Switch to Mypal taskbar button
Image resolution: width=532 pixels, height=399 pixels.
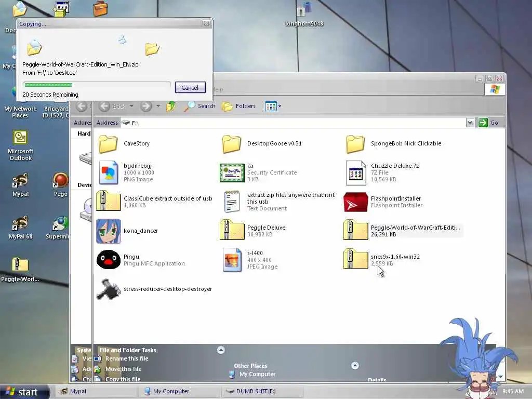[95, 392]
